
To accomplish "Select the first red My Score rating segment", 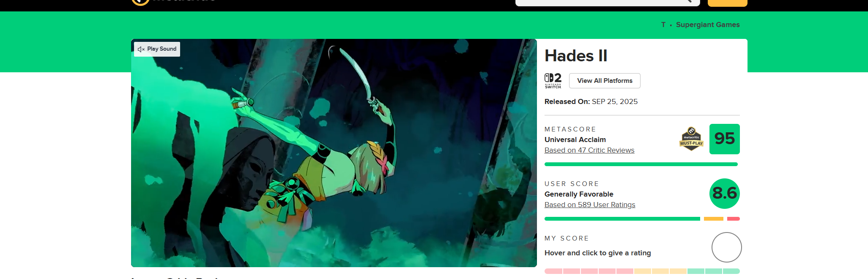I will [x=553, y=271].
